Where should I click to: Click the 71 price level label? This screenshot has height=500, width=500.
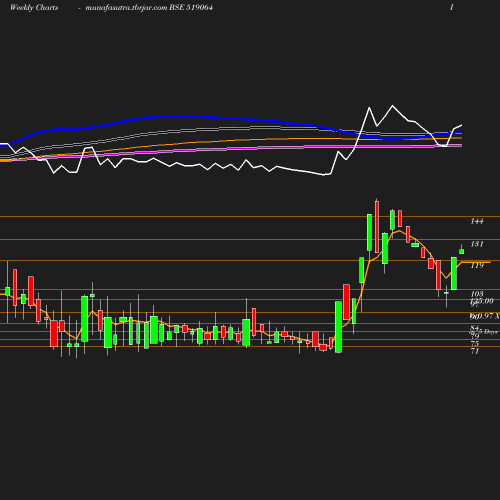(475, 351)
